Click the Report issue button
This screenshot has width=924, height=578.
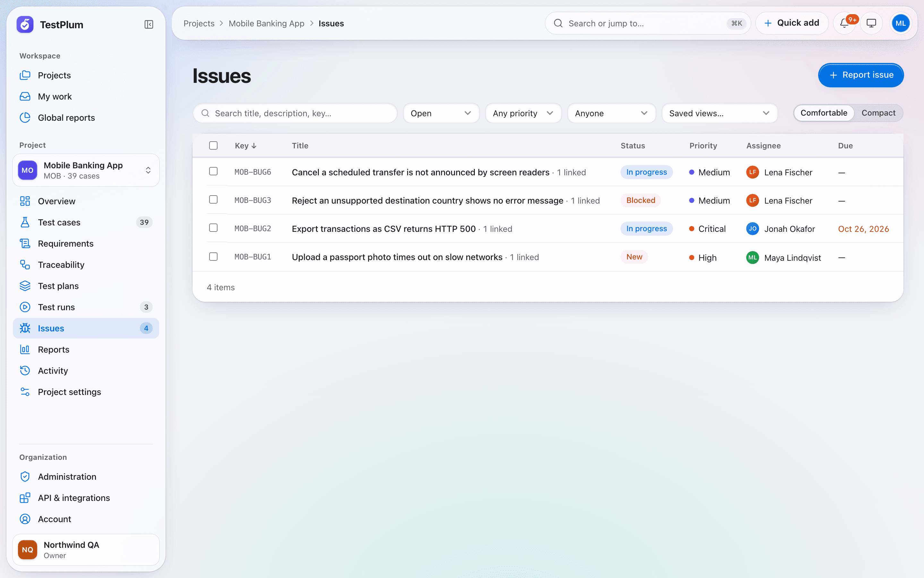(860, 75)
